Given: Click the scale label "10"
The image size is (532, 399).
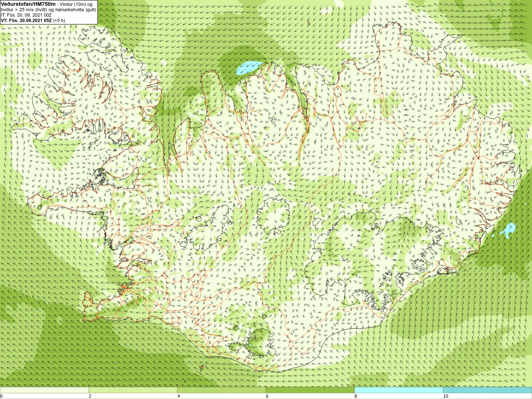Looking at the screenshot, I should (x=446, y=396).
